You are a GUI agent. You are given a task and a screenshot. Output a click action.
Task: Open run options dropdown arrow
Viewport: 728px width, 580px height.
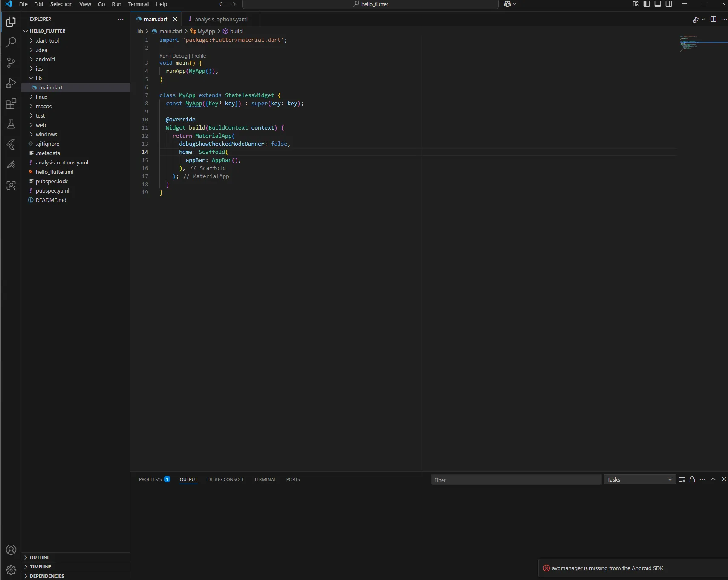[703, 19]
